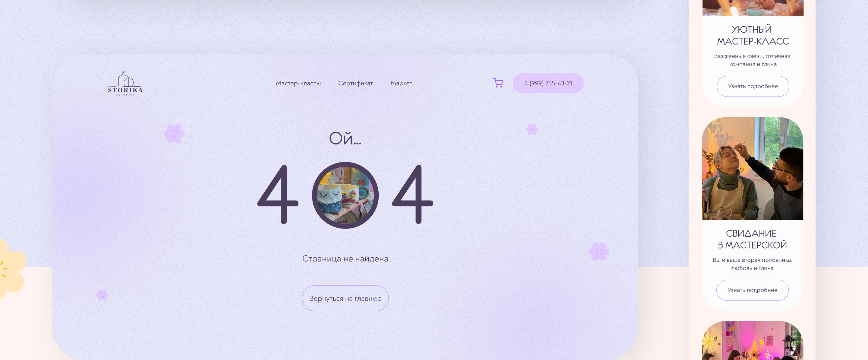Go to the Маркет section

(401, 83)
